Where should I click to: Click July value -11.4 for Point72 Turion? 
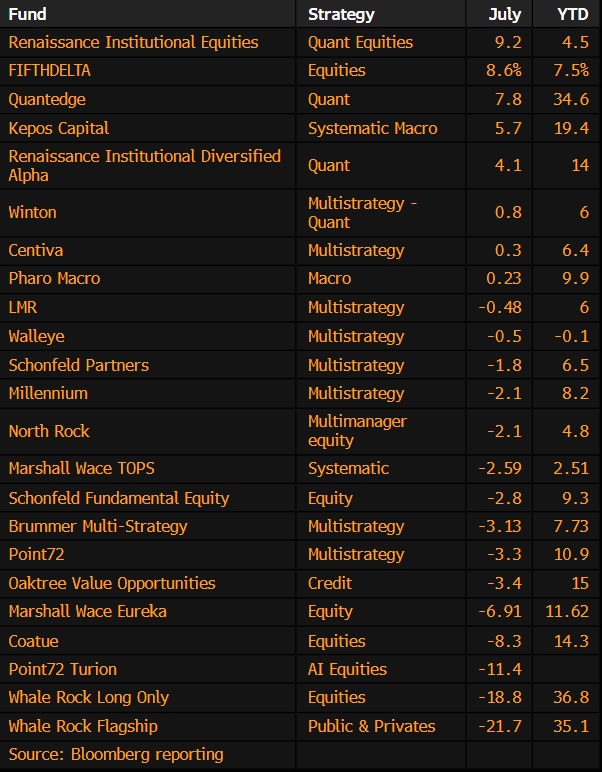pyautogui.click(x=500, y=669)
